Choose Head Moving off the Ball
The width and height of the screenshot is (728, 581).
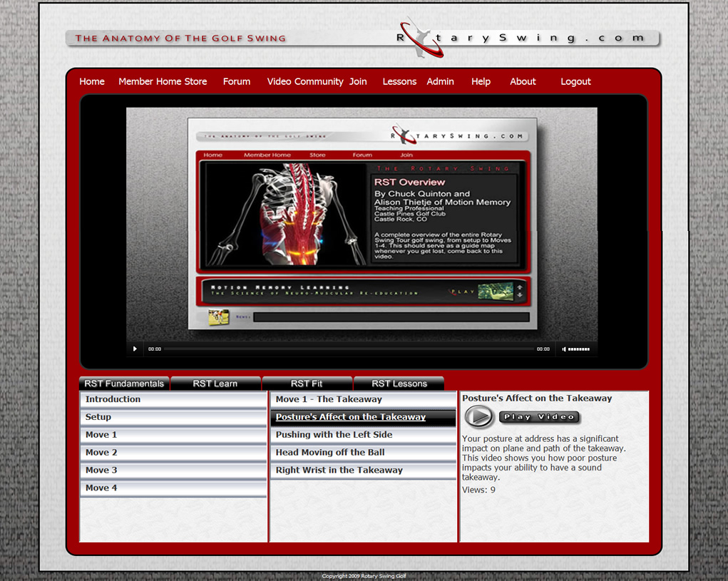[x=364, y=453]
